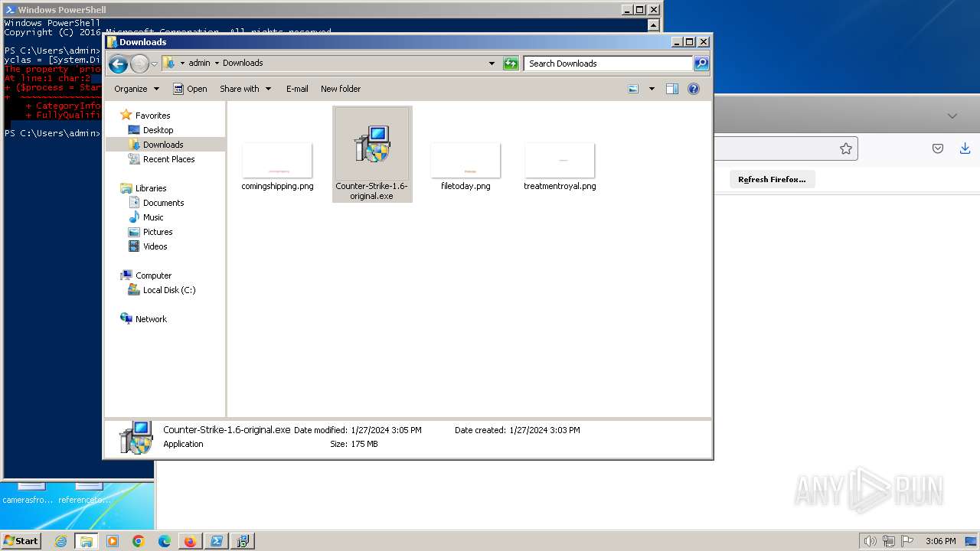Image resolution: width=980 pixels, height=551 pixels.
Task: Click the Firefox Pocket save icon
Action: 938,148
